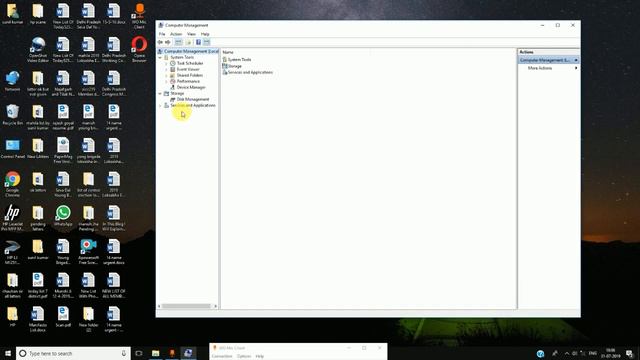The image size is (640, 360).
Task: Select System Tools in the center list
Action: click(x=239, y=60)
